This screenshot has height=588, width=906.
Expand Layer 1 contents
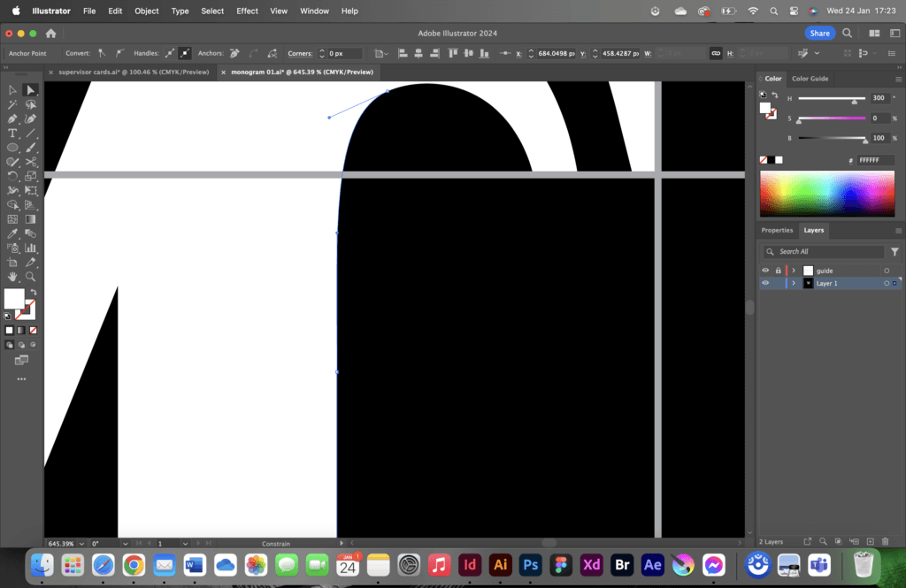[794, 283]
